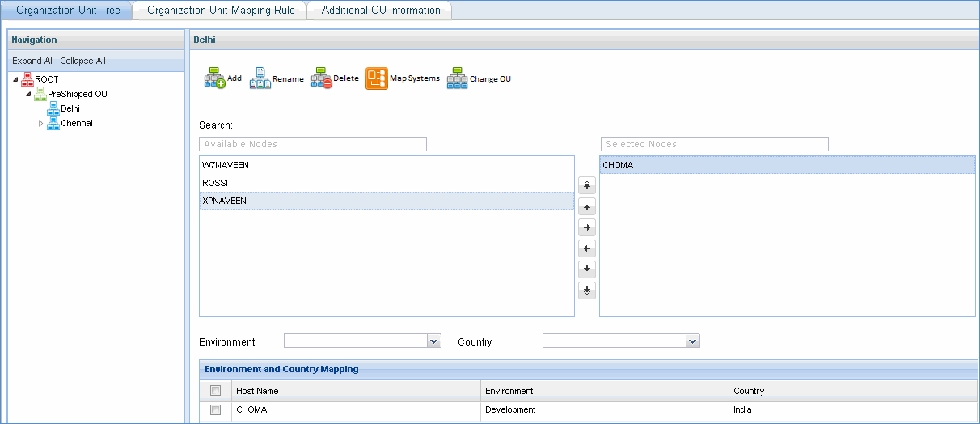Expand the Chennai tree node
Screen dimensions: 980x424
41,124
